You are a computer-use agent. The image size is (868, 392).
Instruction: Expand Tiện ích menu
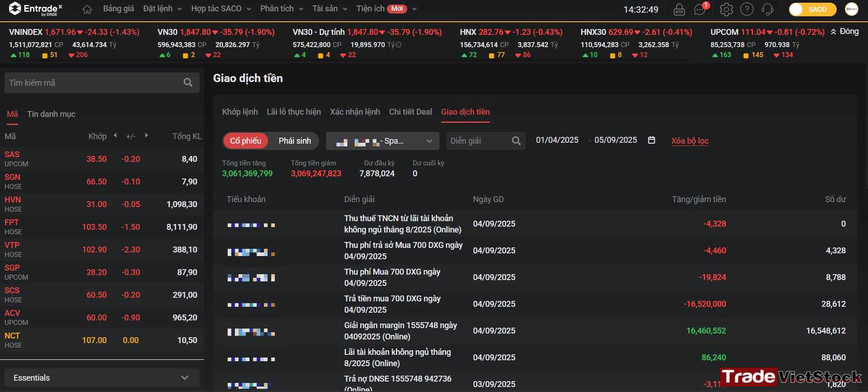coord(387,9)
